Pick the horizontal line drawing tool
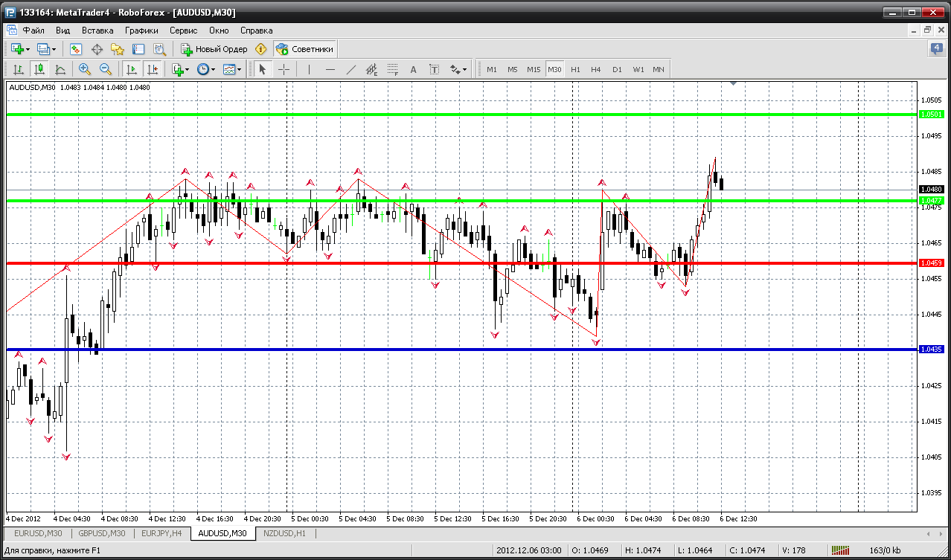 [330, 69]
